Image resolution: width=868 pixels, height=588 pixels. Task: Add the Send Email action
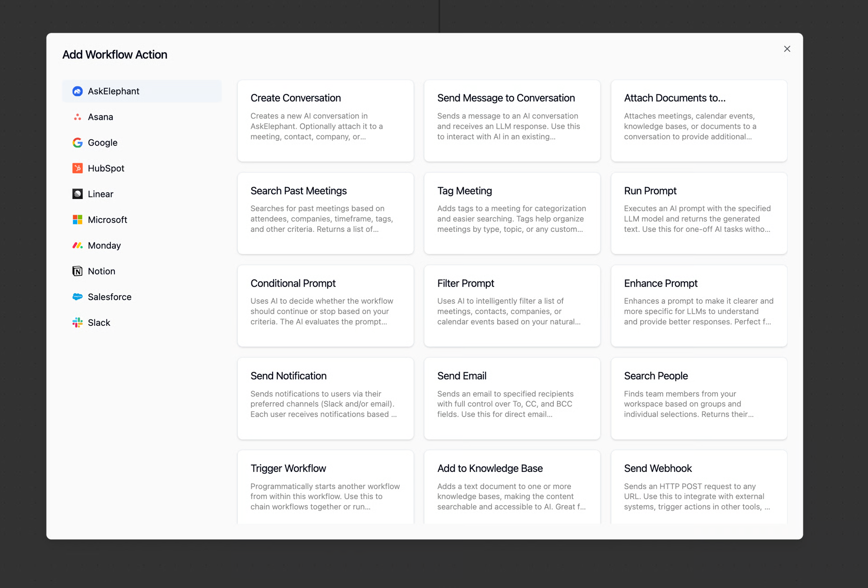[512, 399]
